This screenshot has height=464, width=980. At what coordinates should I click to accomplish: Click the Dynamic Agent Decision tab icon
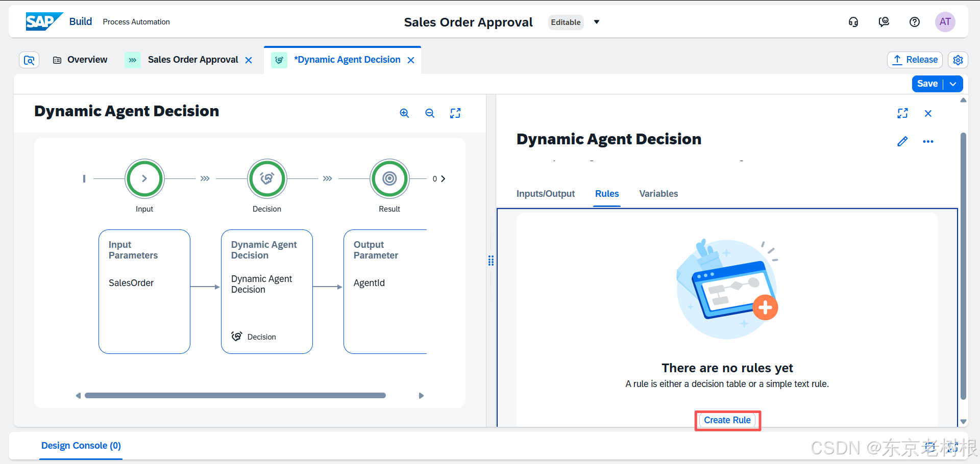coord(279,60)
